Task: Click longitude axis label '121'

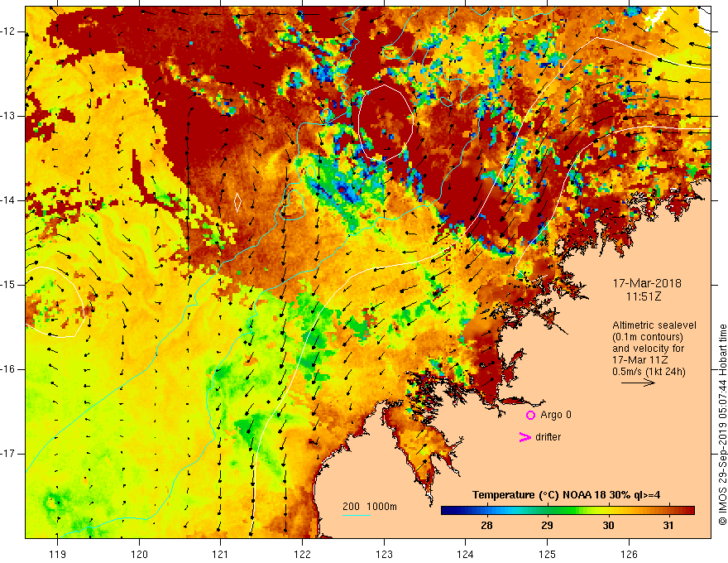Action: (x=221, y=554)
